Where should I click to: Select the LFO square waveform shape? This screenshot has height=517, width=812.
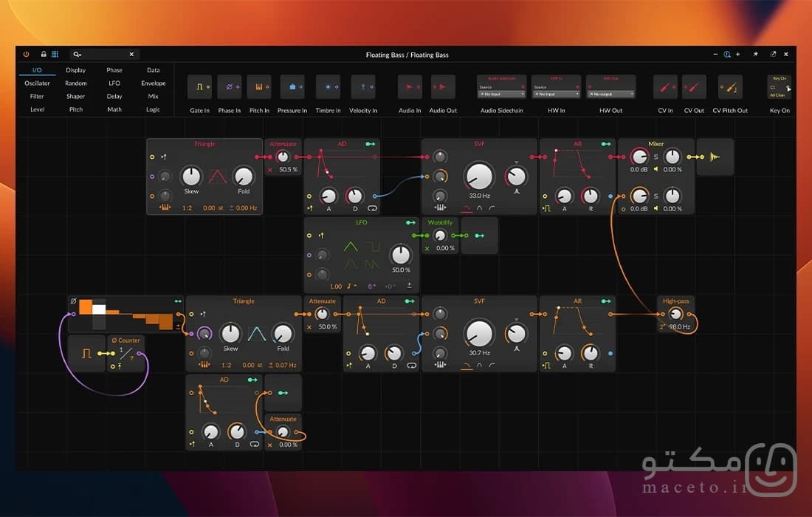tap(372, 246)
